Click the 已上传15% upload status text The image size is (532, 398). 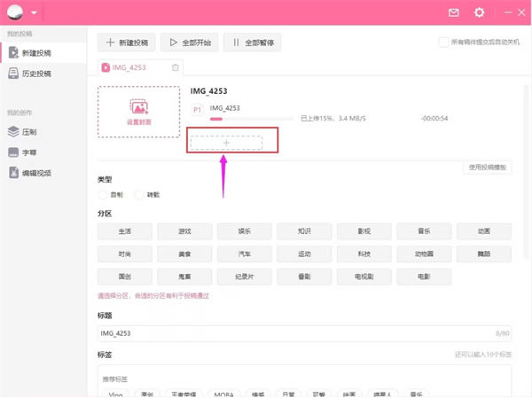click(333, 119)
